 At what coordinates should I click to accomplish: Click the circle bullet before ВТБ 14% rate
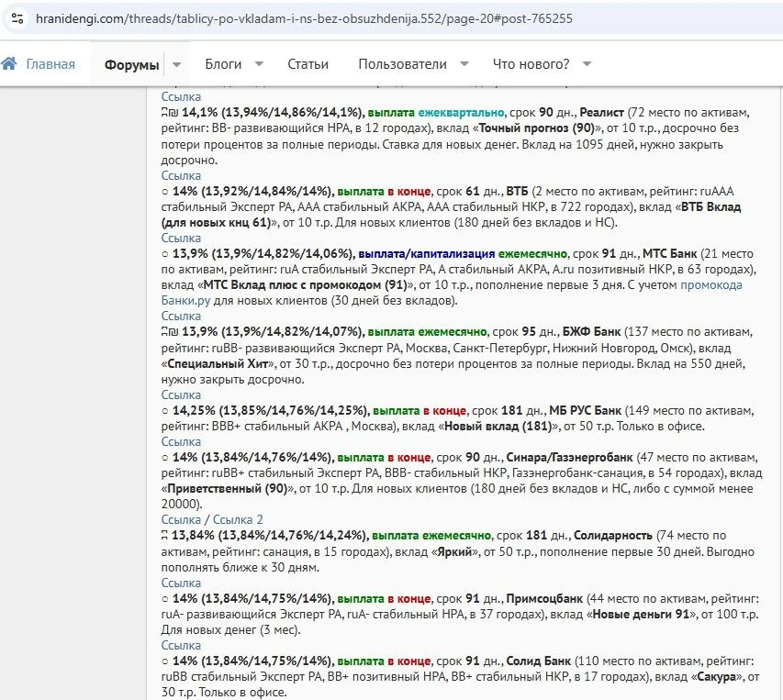click(x=165, y=192)
